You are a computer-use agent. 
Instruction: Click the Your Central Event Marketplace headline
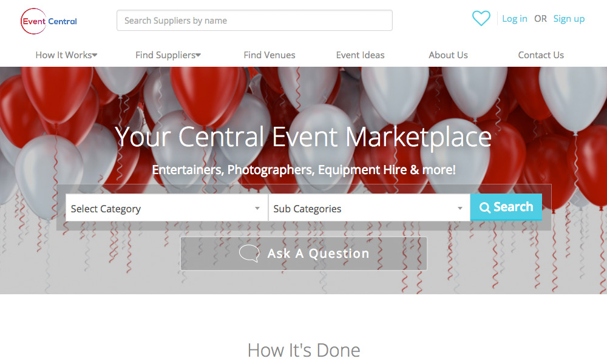[x=303, y=137]
